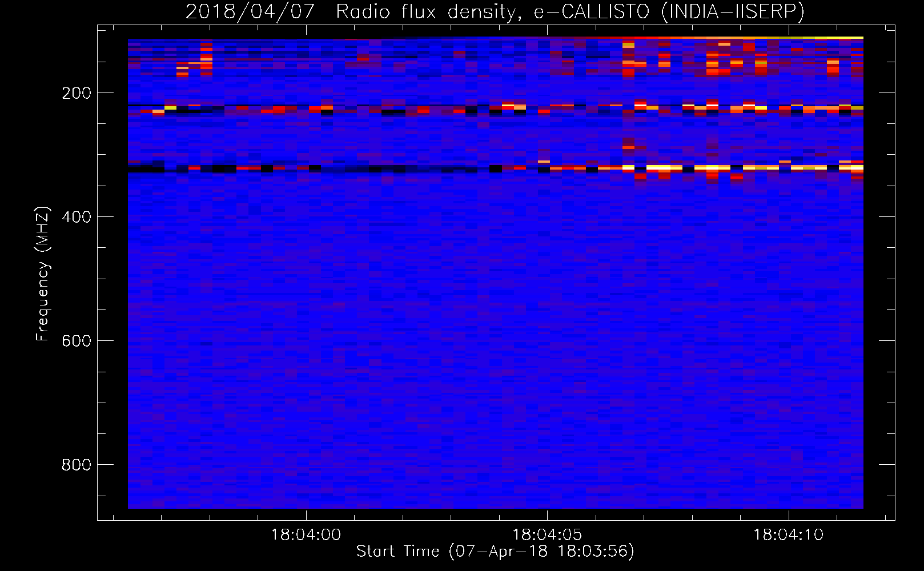The image size is (924, 571).
Task: Click the 18:04:05 time tick label
Action: (547, 534)
